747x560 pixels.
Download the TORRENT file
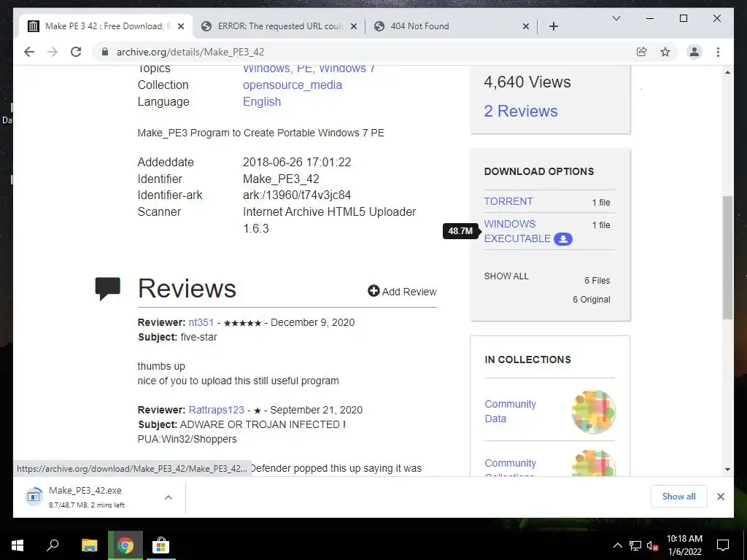[x=508, y=201]
